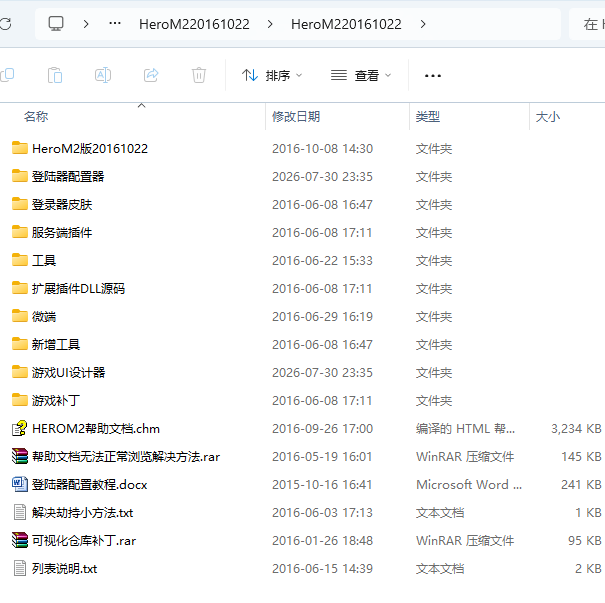Click the HEROM2帮助文档.chm help file icon
The image size is (605, 603).
[20, 428]
